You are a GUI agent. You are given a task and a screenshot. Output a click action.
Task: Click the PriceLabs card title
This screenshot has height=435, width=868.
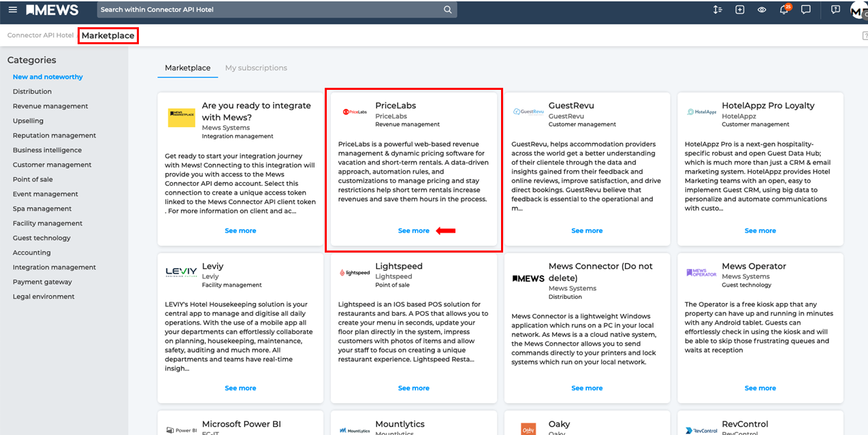click(x=396, y=106)
